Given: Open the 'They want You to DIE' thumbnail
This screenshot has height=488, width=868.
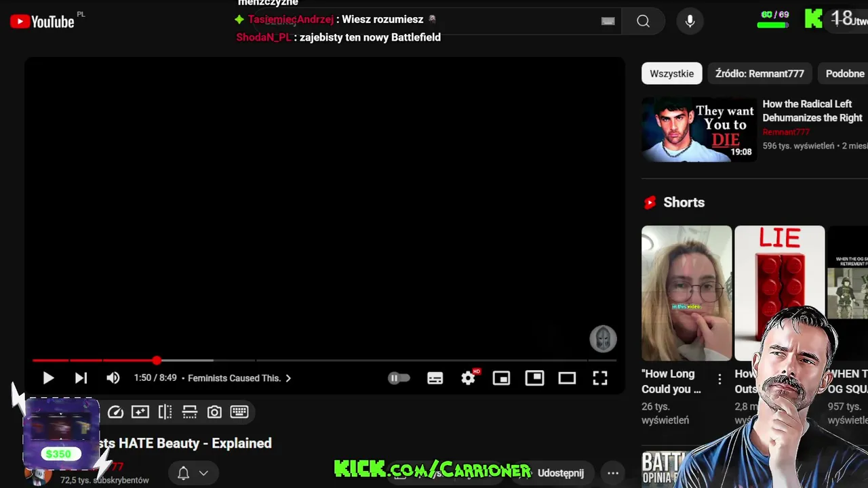Looking at the screenshot, I should [x=698, y=129].
